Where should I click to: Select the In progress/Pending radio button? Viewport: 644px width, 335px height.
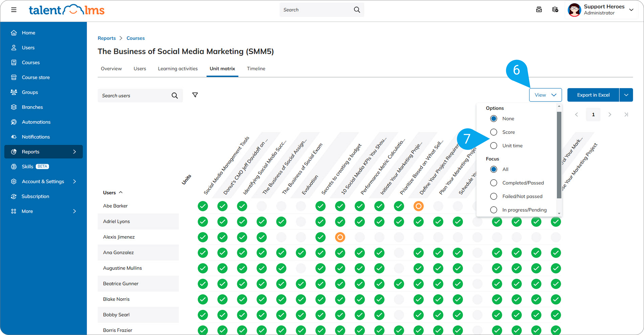[x=494, y=210]
